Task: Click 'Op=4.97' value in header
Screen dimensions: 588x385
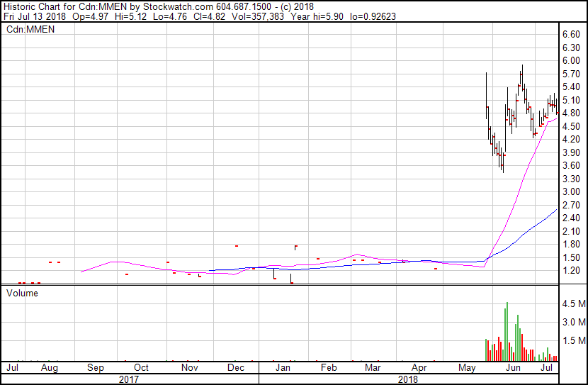Action: pyautogui.click(x=92, y=17)
